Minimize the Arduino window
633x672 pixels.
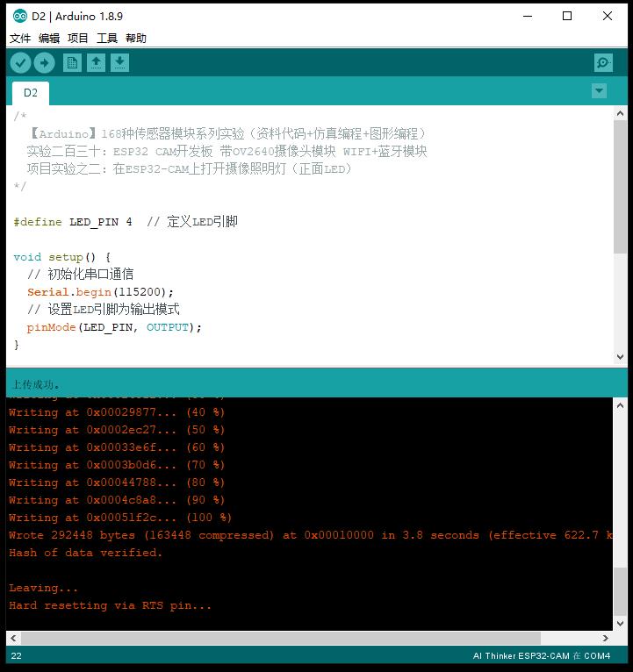528,17
